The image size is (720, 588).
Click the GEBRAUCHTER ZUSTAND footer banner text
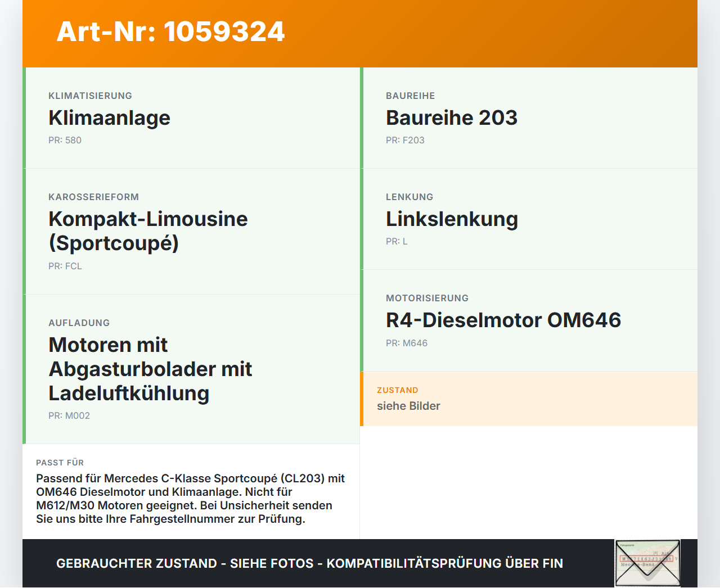(x=309, y=563)
